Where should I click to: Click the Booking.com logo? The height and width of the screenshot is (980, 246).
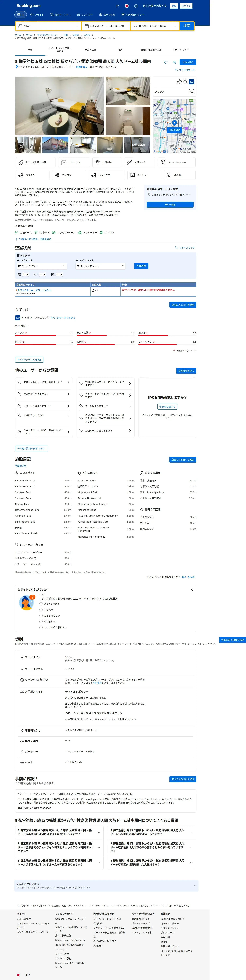click(x=29, y=6)
